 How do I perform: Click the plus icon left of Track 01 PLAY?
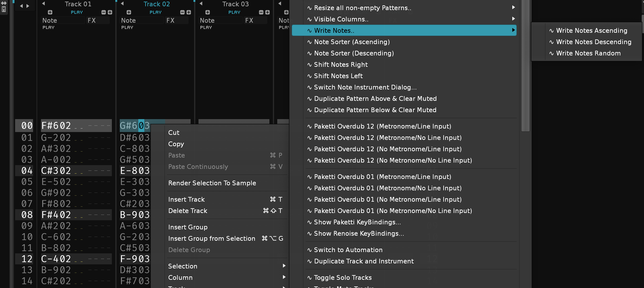click(x=50, y=12)
